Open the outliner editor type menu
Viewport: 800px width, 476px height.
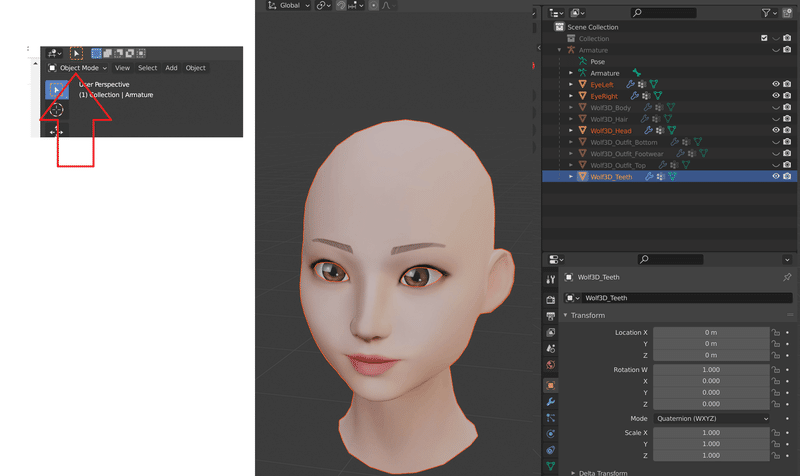(556, 13)
